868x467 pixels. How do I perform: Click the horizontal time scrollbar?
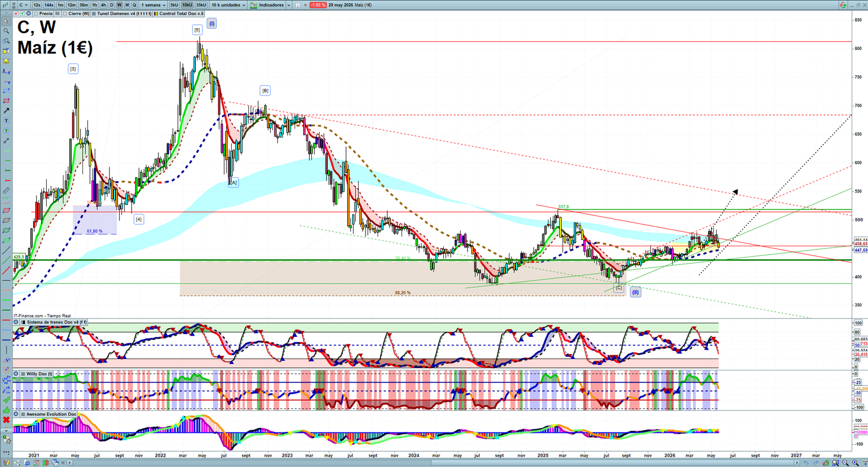(434, 463)
